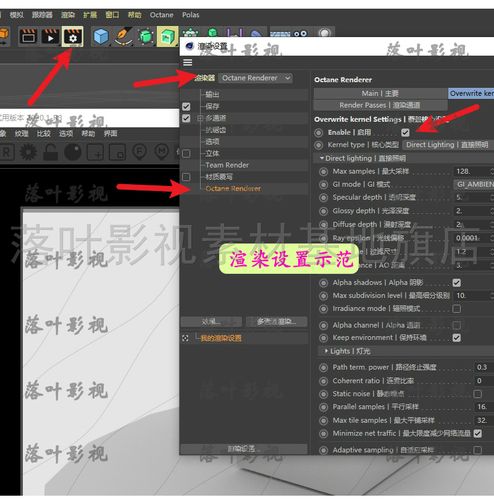
Task: Click the Max subdivision level field 10
Action: [473, 295]
